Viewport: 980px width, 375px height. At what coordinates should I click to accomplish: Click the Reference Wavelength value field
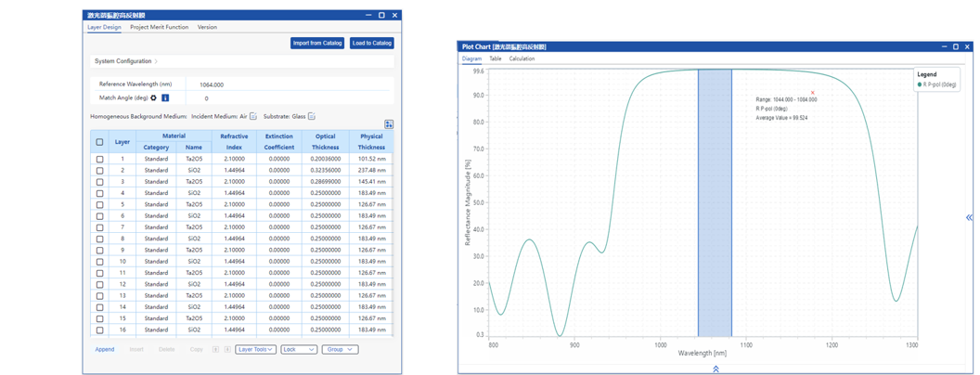(x=212, y=84)
